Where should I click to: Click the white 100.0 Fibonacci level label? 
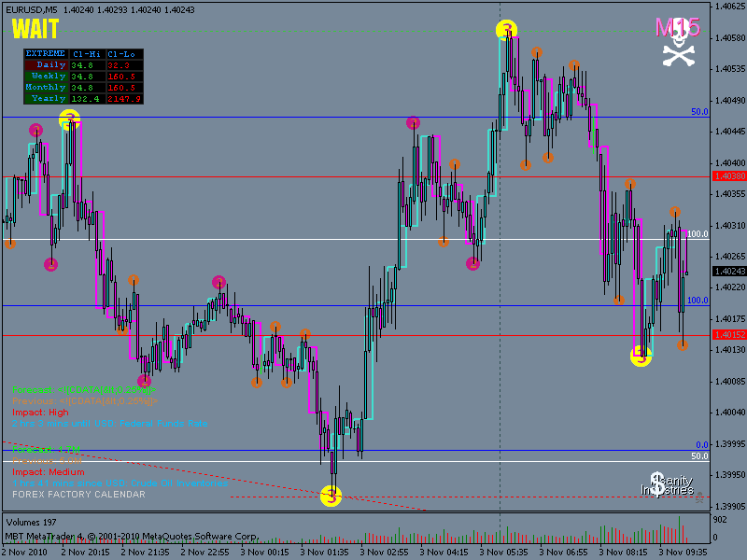[x=698, y=234]
